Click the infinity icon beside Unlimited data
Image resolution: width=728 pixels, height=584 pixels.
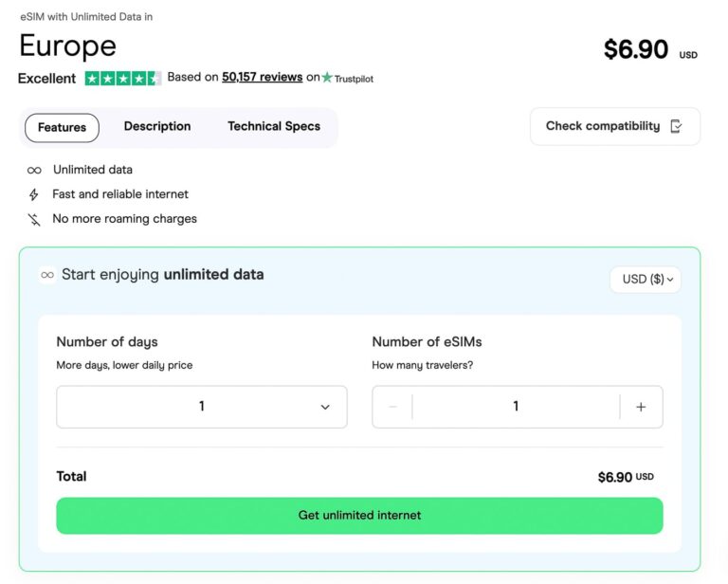[34, 171]
